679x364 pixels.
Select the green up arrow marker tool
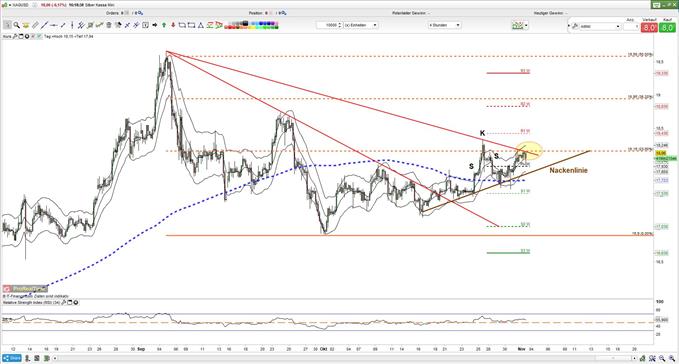click(164, 25)
